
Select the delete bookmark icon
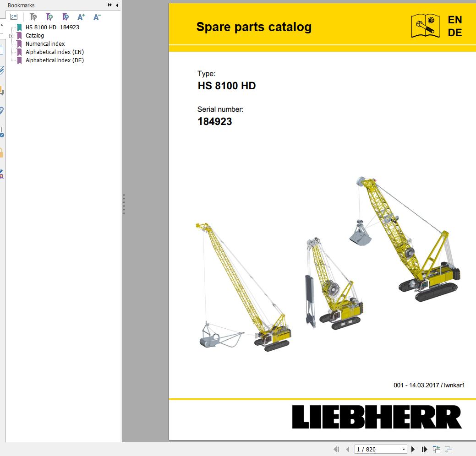pos(33,16)
